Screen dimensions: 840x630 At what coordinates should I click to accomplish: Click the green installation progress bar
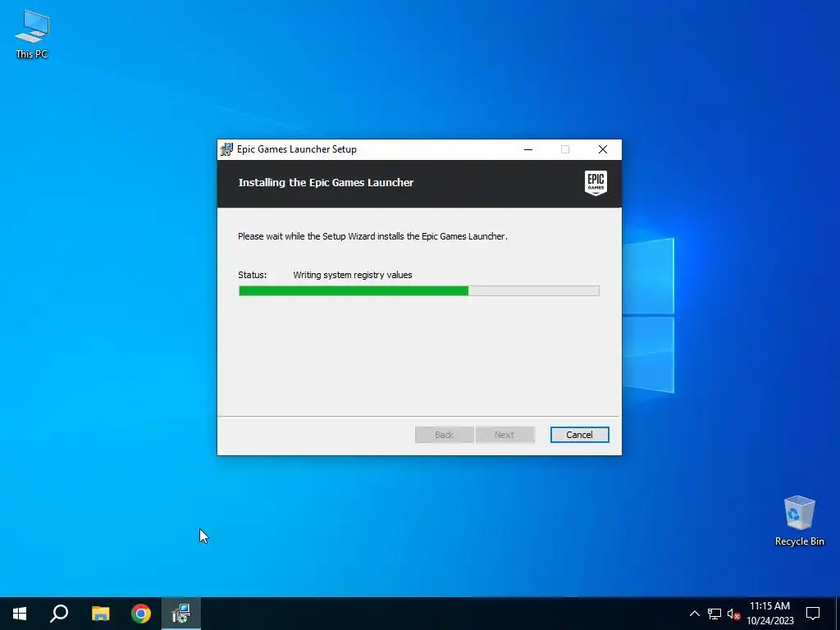(x=419, y=291)
